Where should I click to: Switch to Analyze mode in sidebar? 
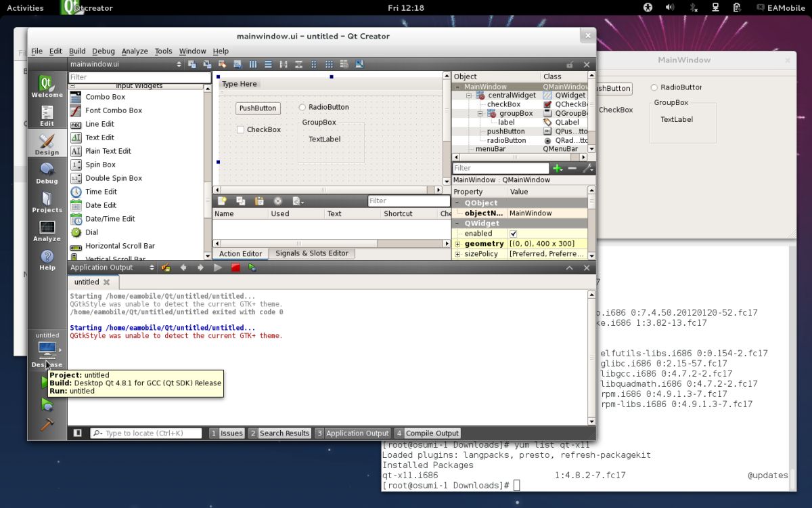pyautogui.click(x=47, y=230)
